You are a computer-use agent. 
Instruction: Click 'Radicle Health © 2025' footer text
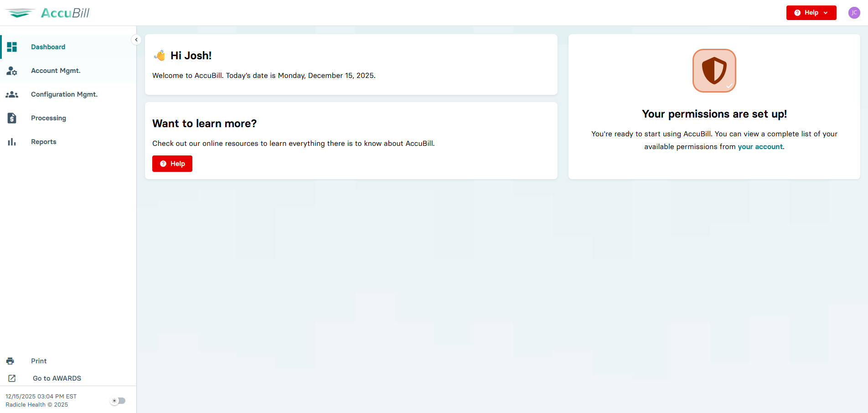[x=36, y=405]
